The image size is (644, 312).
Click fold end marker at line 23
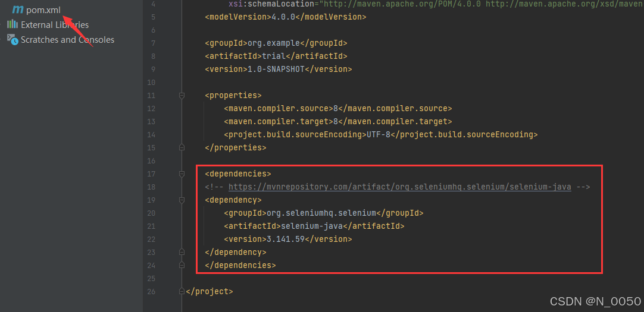[x=182, y=252]
